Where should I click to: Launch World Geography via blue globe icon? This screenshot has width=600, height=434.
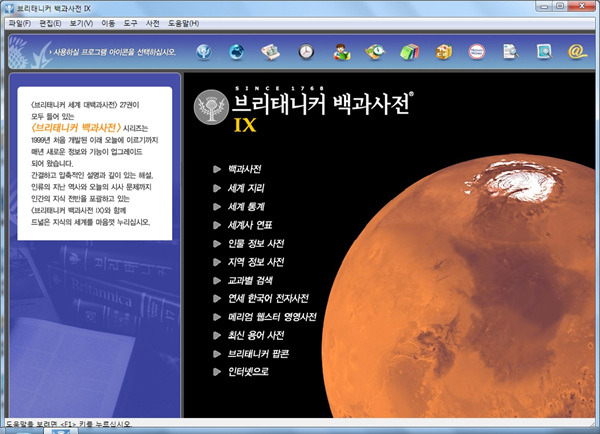(x=236, y=52)
